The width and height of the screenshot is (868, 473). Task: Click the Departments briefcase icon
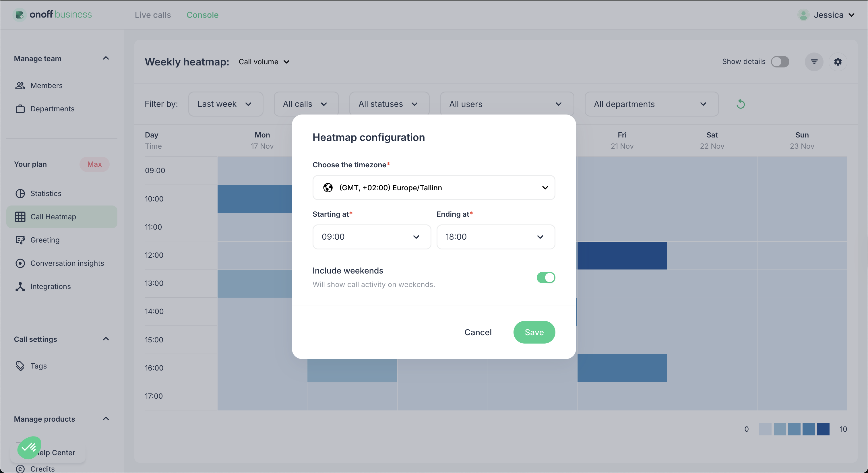(20, 109)
